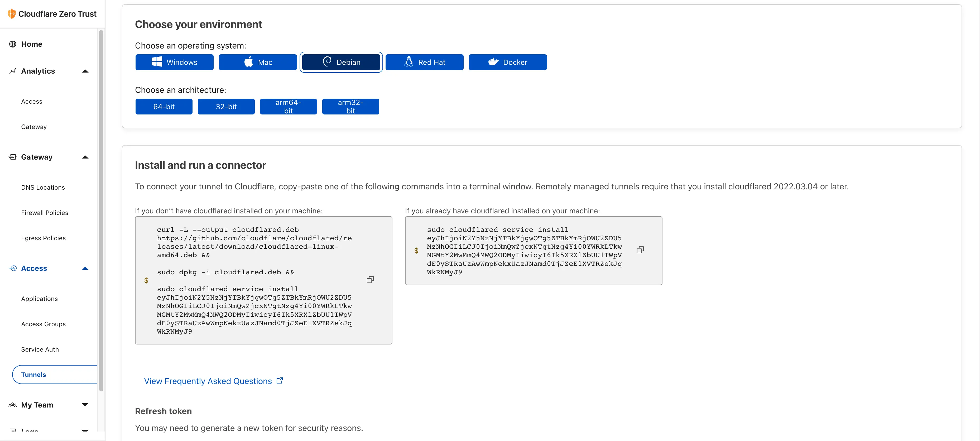This screenshot has width=980, height=441.
Task: Click the Analytics section label in sidebar
Action: [x=38, y=71]
